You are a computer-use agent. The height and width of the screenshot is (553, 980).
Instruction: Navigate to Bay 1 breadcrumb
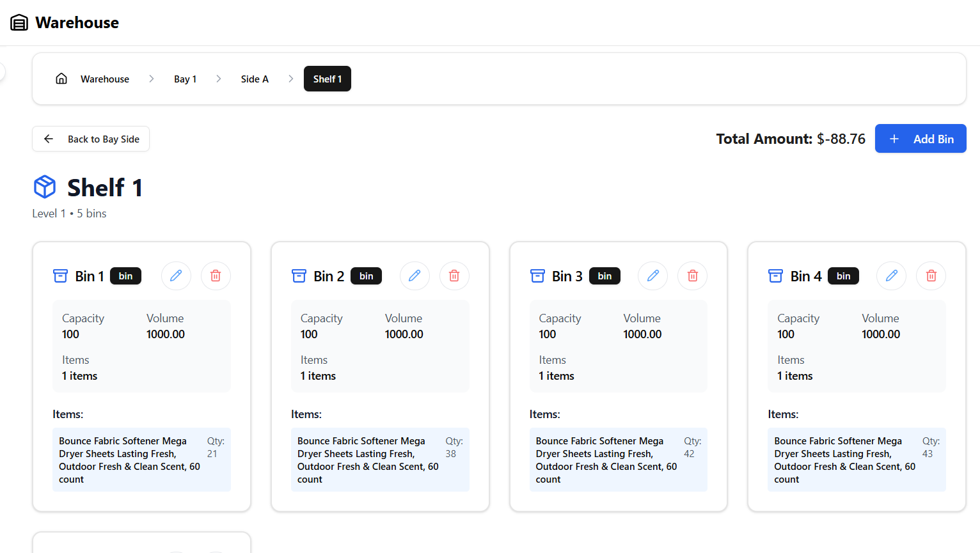(x=185, y=79)
